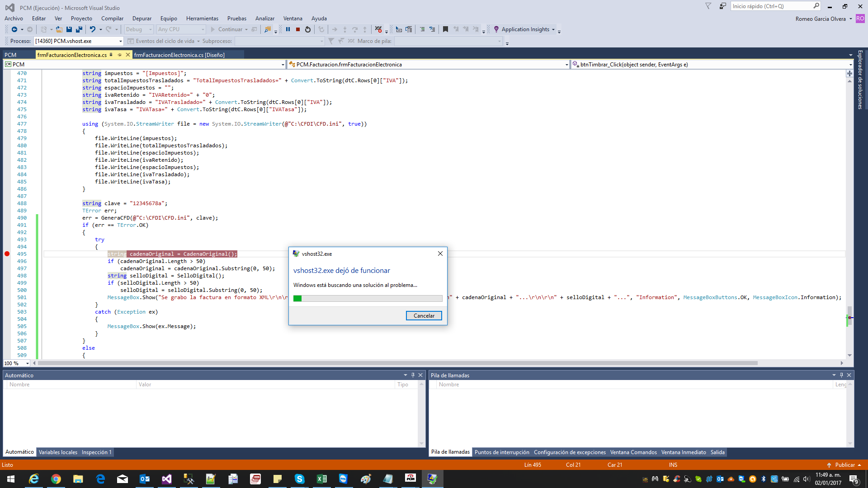Restart the debug session icon
The image size is (868, 488).
308,29
